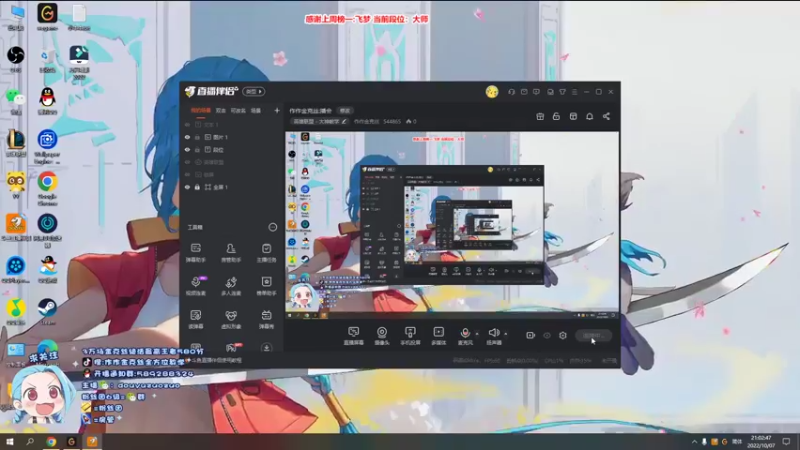This screenshot has height=450, width=800.
Task: Open the Steam desktop shortcut
Action: [x=47, y=311]
